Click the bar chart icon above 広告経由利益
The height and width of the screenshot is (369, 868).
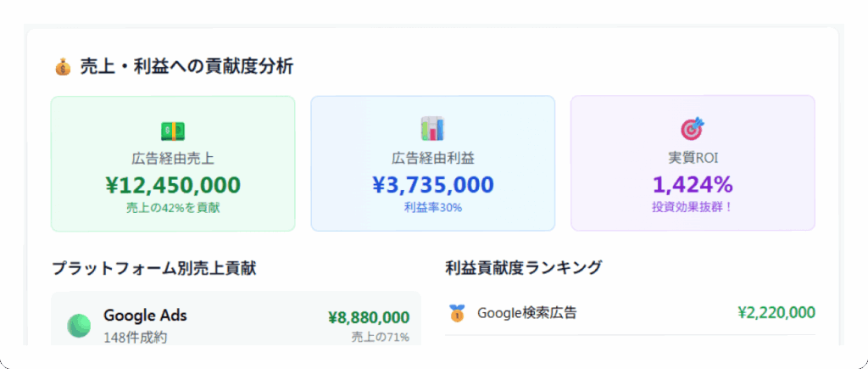point(432,129)
